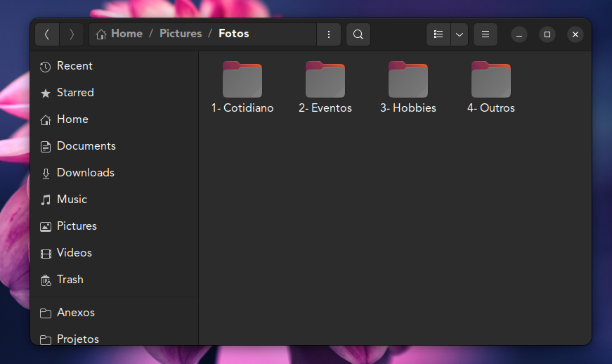Click the "4- Outros" folder name label
This screenshot has height=364, width=612.
[491, 108]
